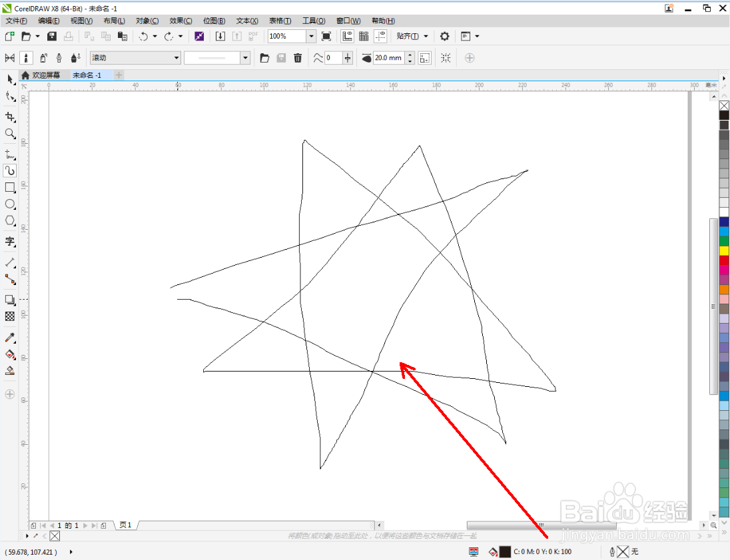Enable the Preset artistic media mode
730x560 pixels.
[10, 58]
